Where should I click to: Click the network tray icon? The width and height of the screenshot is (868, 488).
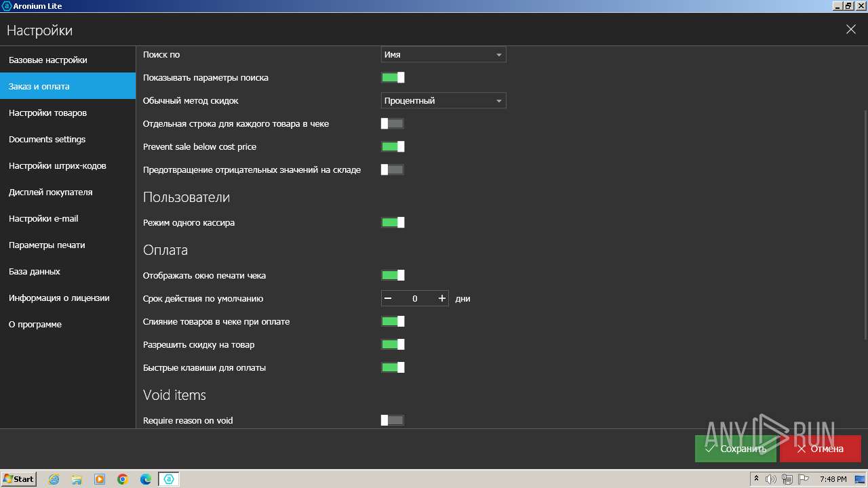[x=787, y=479]
